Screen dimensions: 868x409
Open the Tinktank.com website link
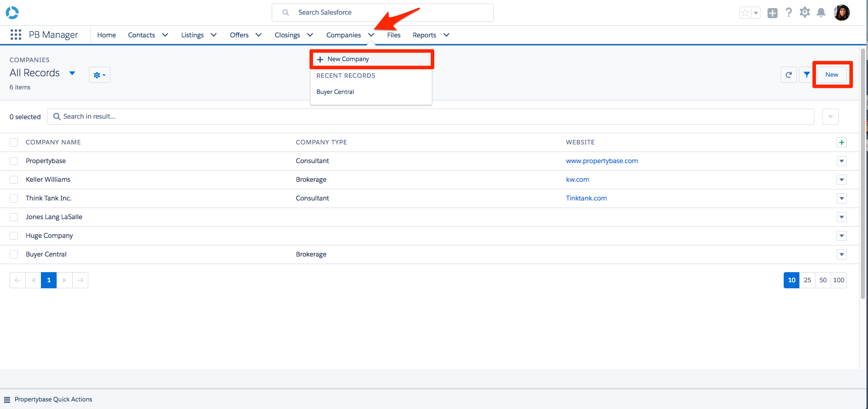click(x=586, y=198)
